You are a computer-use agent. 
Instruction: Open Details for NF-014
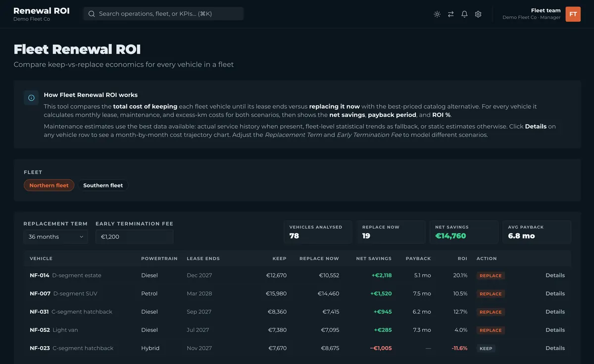point(555,275)
